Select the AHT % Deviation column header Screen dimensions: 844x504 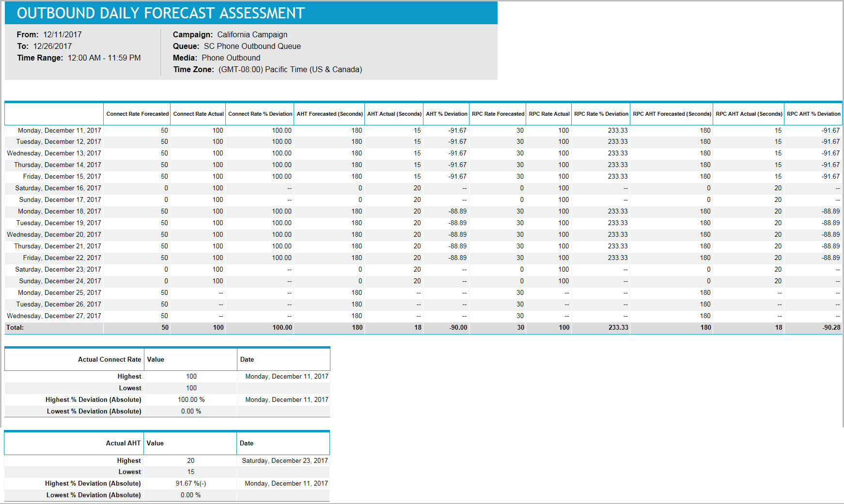[446, 114]
